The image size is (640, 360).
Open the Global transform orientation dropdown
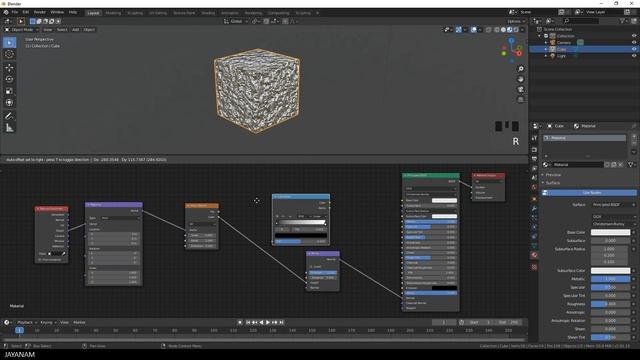(x=236, y=21)
